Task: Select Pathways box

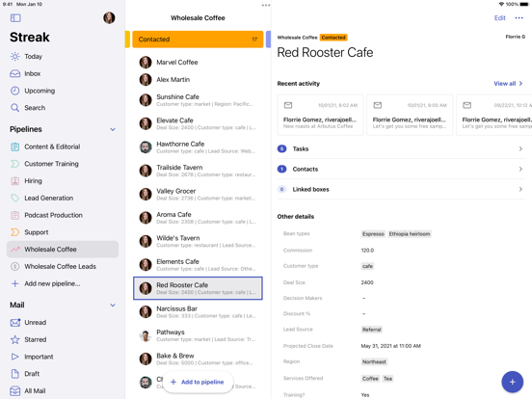Action: point(198,335)
